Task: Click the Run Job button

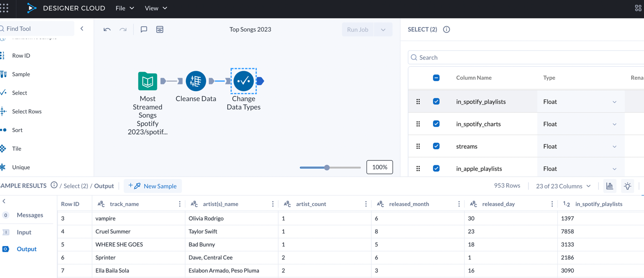Action: coord(357,29)
